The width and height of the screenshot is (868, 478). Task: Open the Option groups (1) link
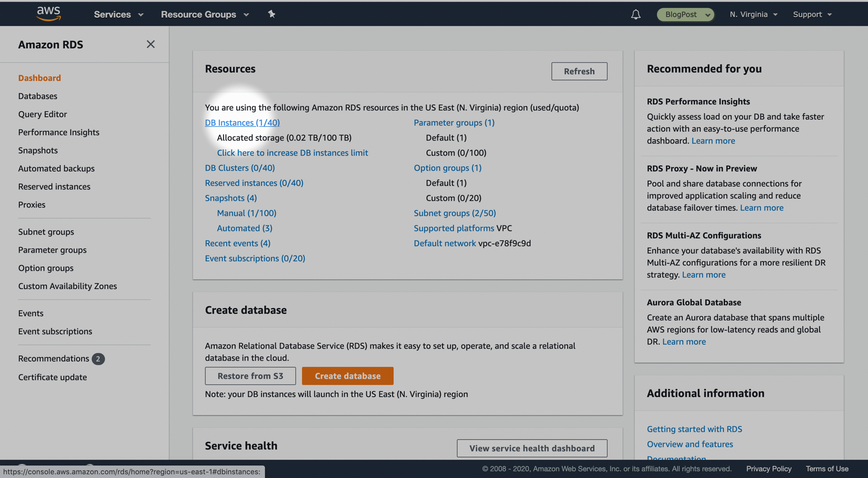(x=448, y=168)
